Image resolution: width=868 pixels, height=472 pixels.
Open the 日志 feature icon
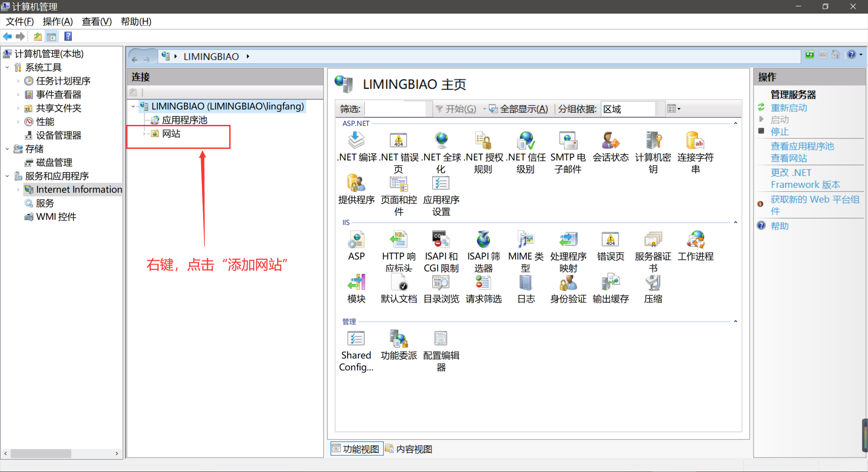click(525, 282)
